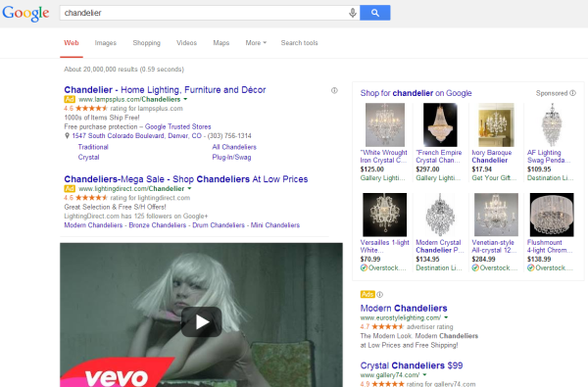
Task: Select the Web tab
Action: coord(72,43)
